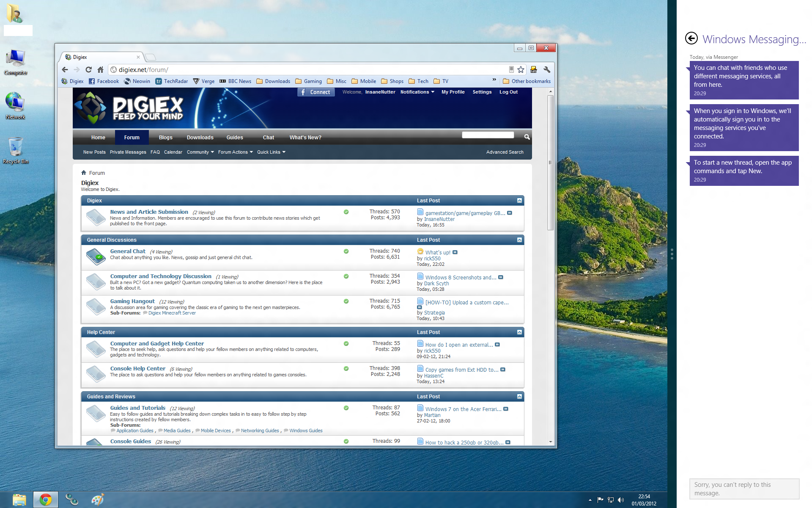
Task: Go to last post in gamestation thread
Action: tap(510, 213)
